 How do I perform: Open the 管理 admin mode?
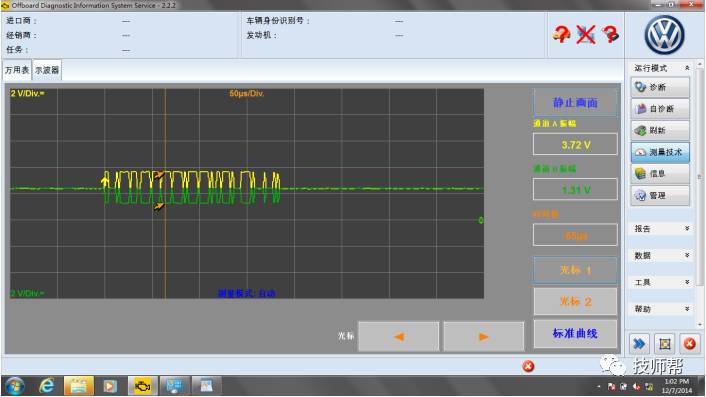tap(660, 195)
